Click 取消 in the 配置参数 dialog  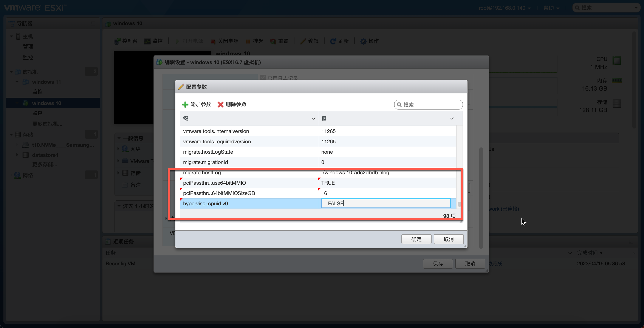(449, 239)
